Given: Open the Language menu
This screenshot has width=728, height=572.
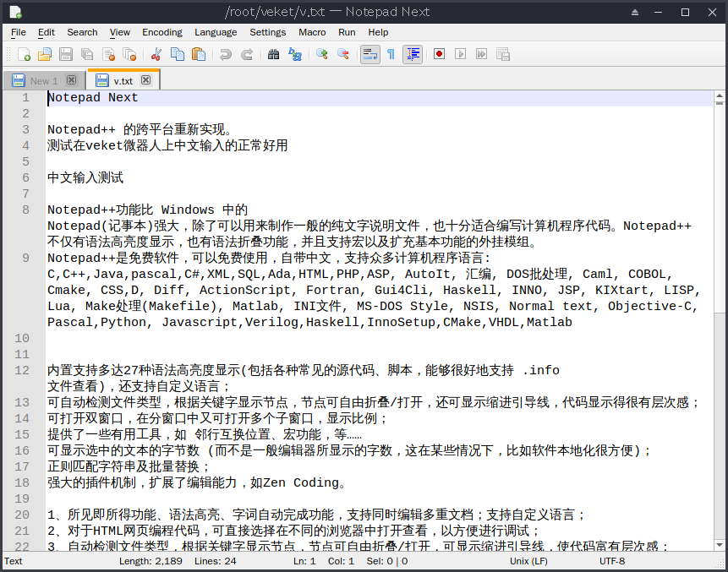Looking at the screenshot, I should pos(216,32).
